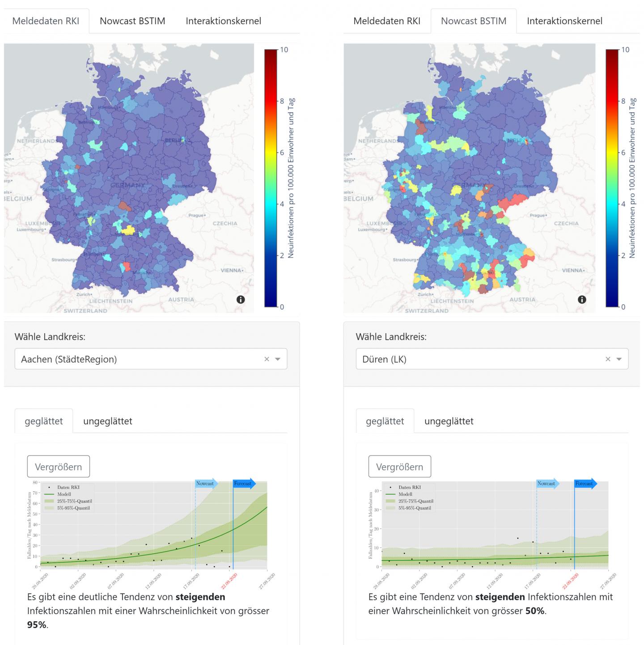Clear the Aachen (StädteRegion) selection with X

click(x=267, y=359)
